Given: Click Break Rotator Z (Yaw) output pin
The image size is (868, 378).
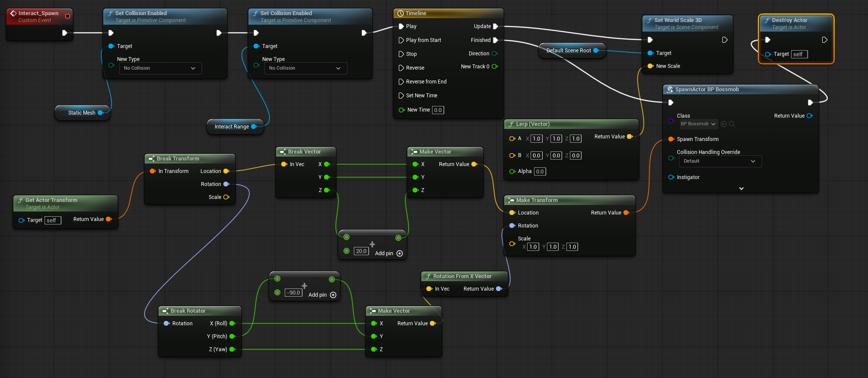Looking at the screenshot, I should (x=232, y=349).
